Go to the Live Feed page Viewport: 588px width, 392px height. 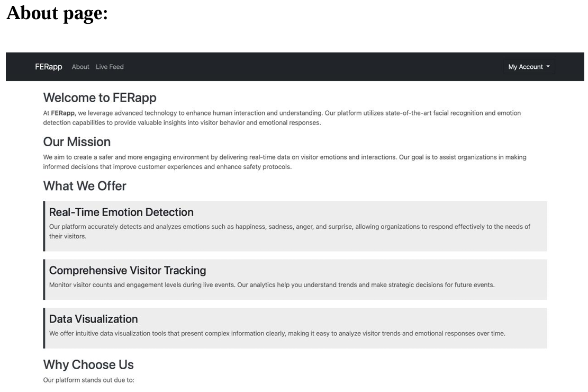coord(110,67)
